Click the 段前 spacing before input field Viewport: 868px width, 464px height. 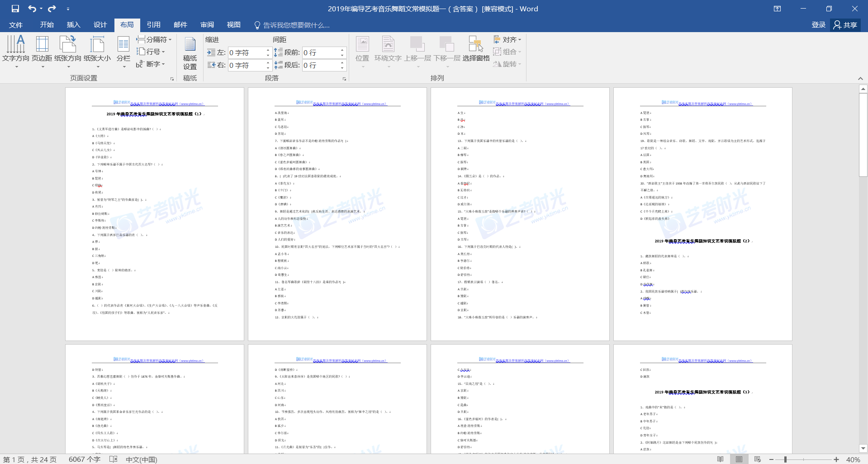[x=320, y=53]
